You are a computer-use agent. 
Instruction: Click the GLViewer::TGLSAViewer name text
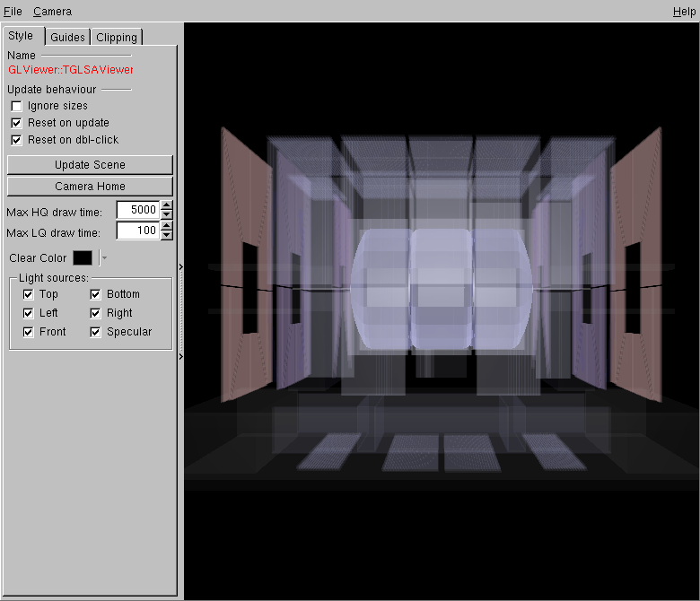[x=71, y=70]
